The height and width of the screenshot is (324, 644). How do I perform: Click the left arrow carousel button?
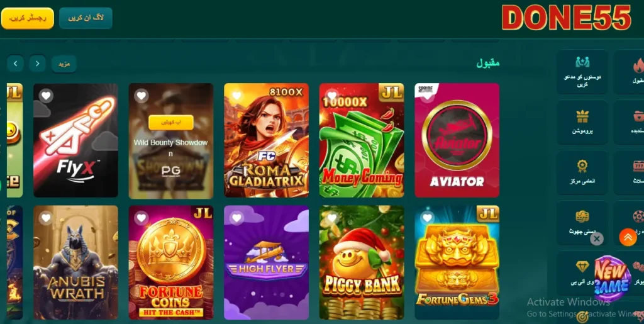[15, 64]
